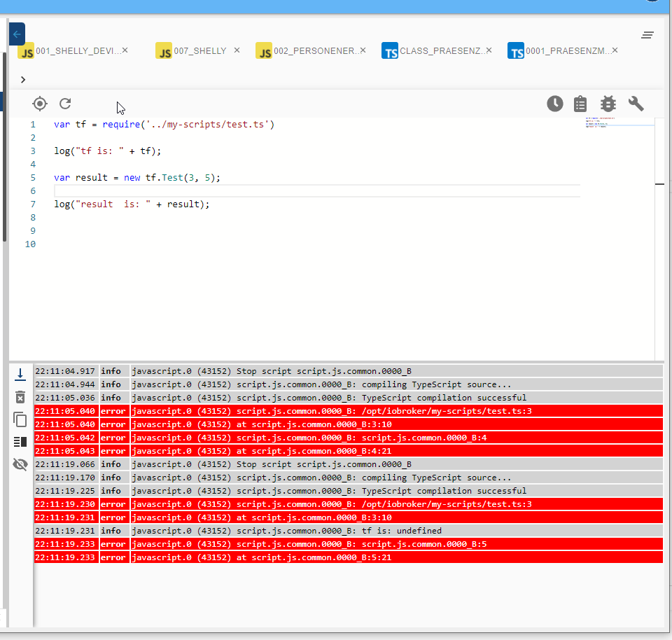672x640 pixels.
Task: Click the editor overview ruler scrollbar
Action: (659, 238)
